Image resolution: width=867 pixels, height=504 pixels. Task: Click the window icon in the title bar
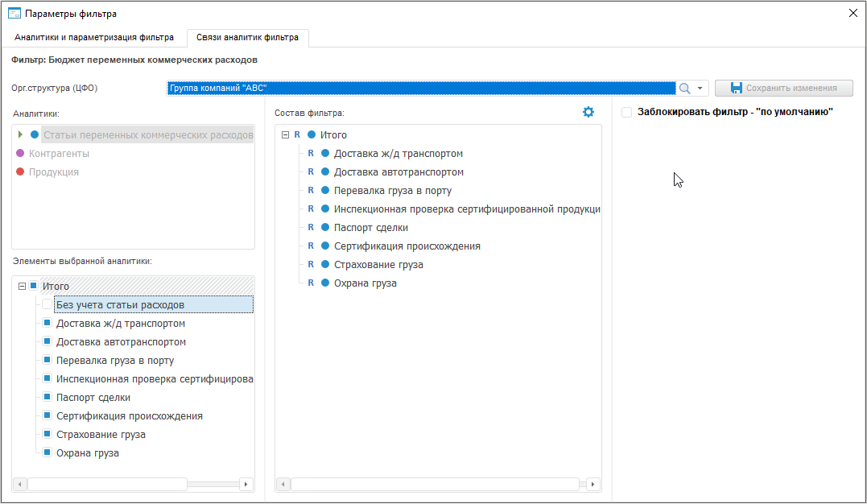[x=14, y=14]
